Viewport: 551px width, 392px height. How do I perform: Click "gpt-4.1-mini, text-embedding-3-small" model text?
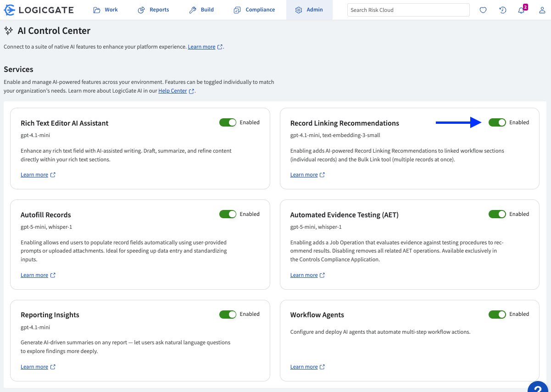[x=335, y=135]
